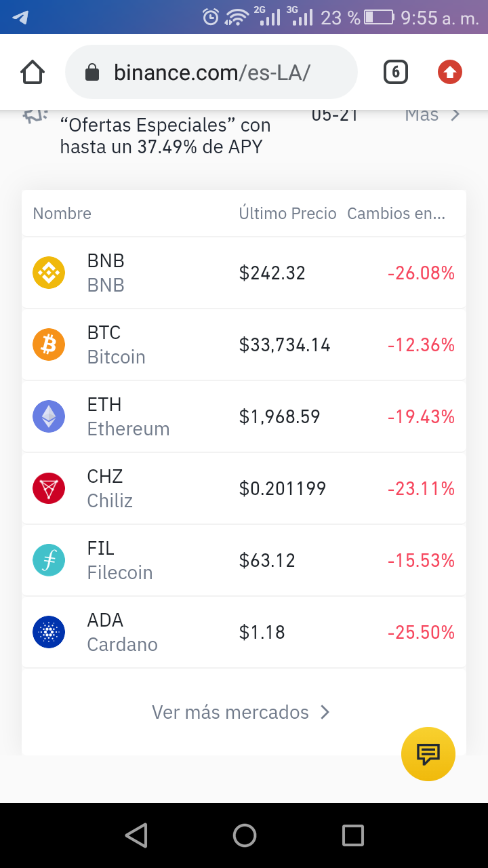Tap the Ethereum diamond logo
The height and width of the screenshot is (868, 488).
tap(49, 416)
